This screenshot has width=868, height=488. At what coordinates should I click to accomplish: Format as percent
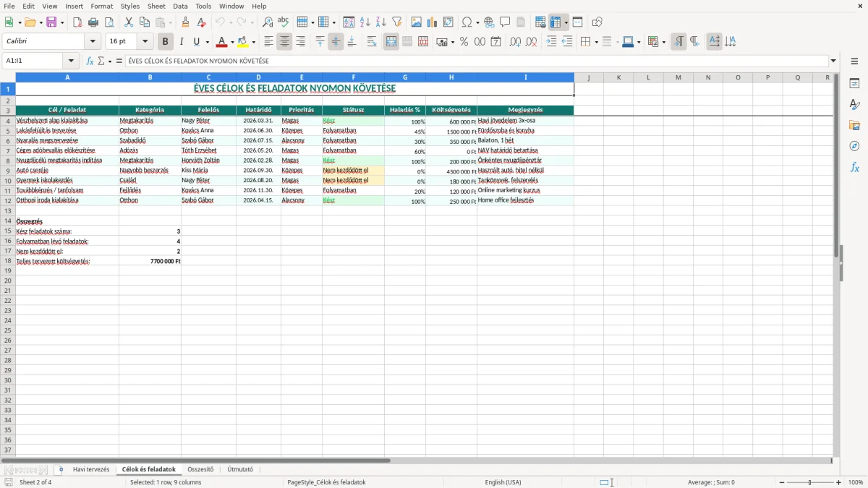pos(464,42)
